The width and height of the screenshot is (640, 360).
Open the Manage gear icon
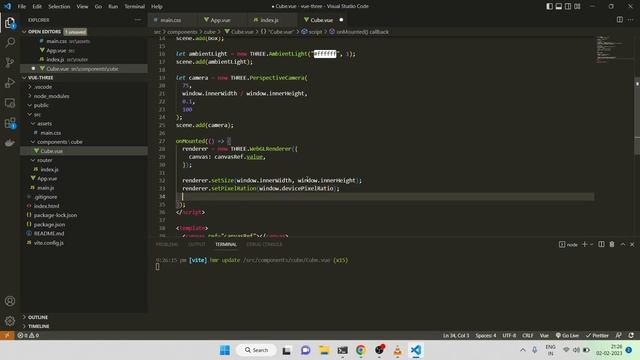[10, 321]
